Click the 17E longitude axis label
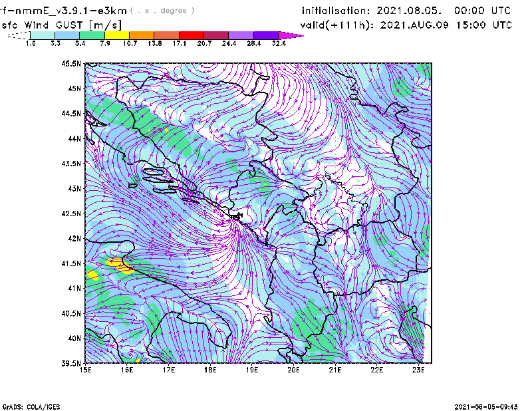The width and height of the screenshot is (532, 411). tap(169, 370)
